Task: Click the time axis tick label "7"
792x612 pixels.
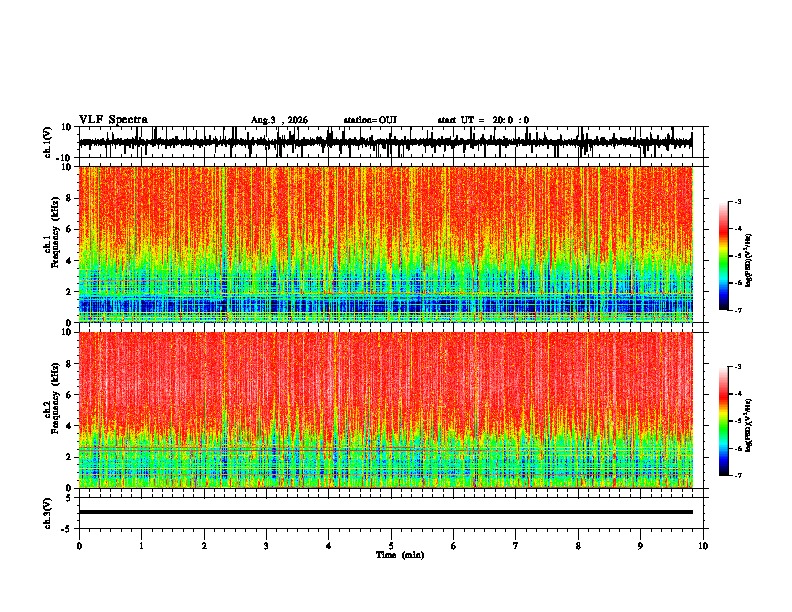Action: 516,546
